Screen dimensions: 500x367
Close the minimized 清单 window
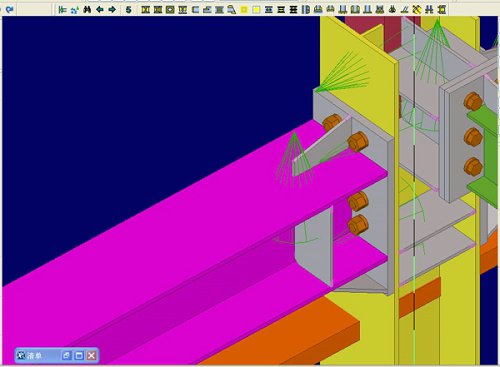point(91,355)
